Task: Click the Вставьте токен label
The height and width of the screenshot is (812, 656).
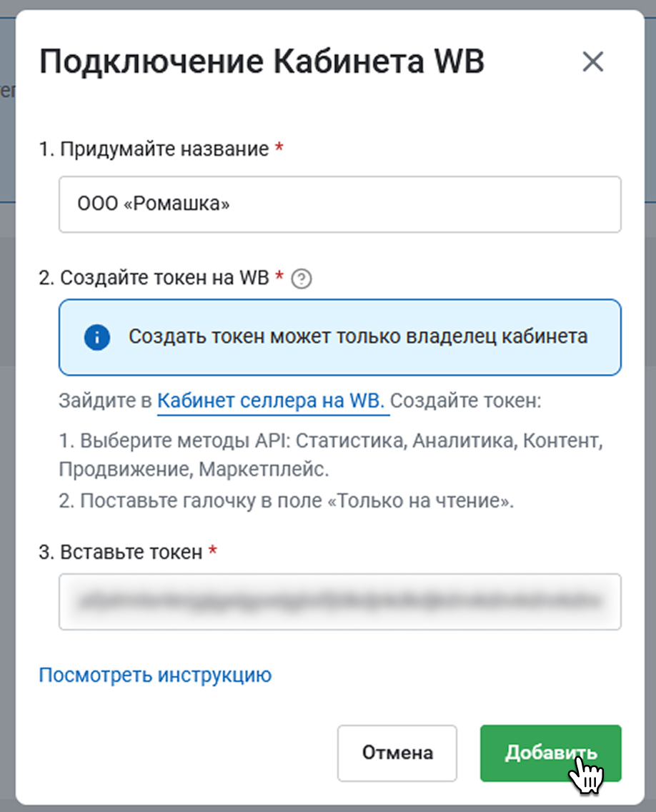Action: 121,552
